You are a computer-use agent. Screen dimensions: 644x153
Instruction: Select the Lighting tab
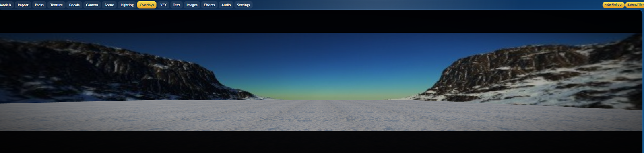[x=127, y=5]
